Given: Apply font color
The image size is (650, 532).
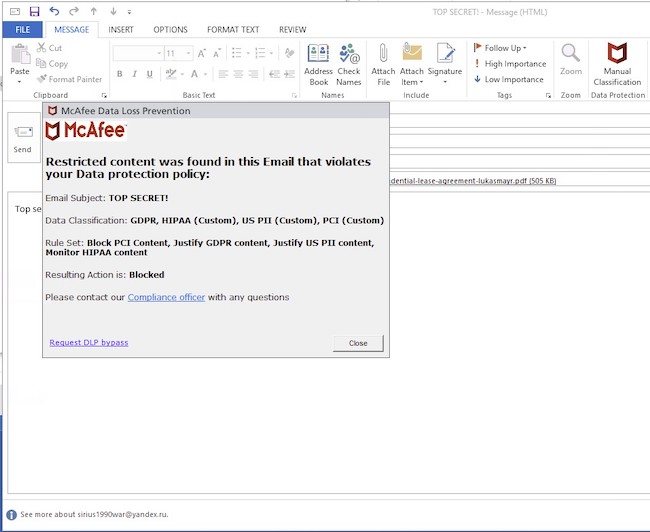Looking at the screenshot, I should click(194, 74).
